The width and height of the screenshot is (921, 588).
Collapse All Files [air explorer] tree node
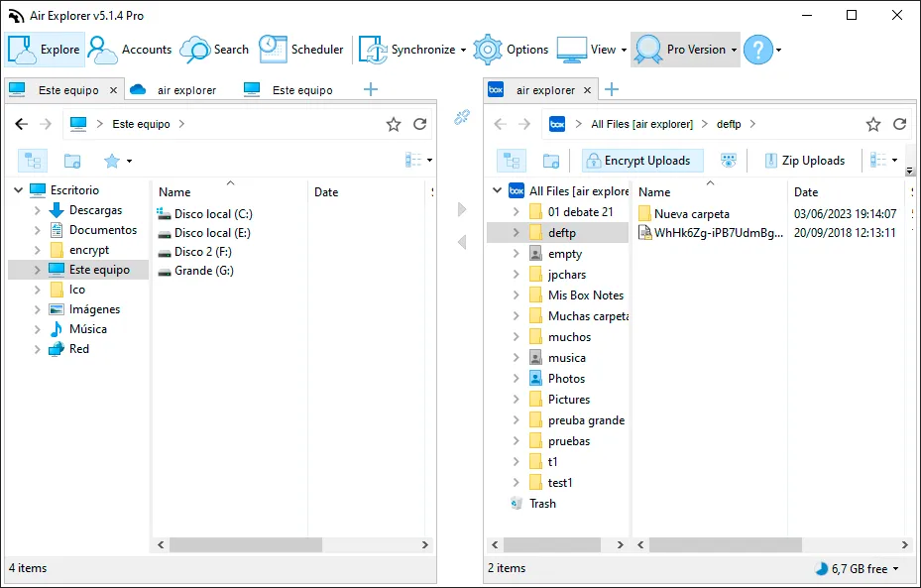click(497, 190)
